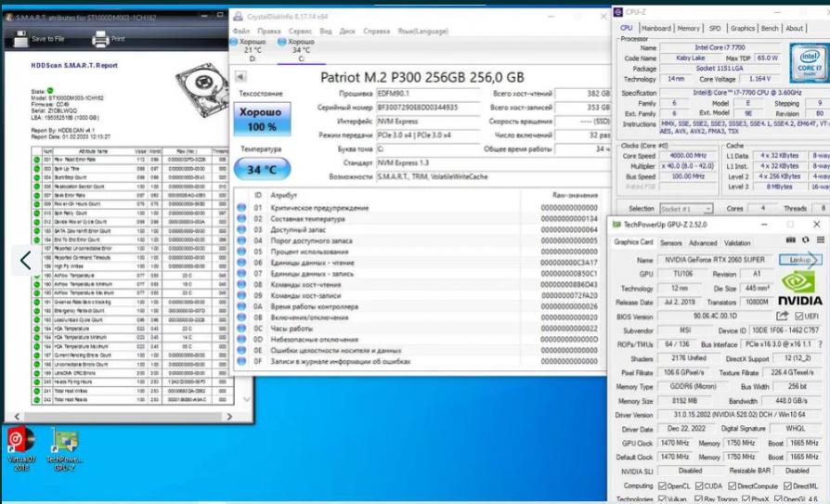Click the 34 °C temperature button
Image resolution: width=830 pixels, height=504 pixels.
tap(262, 170)
